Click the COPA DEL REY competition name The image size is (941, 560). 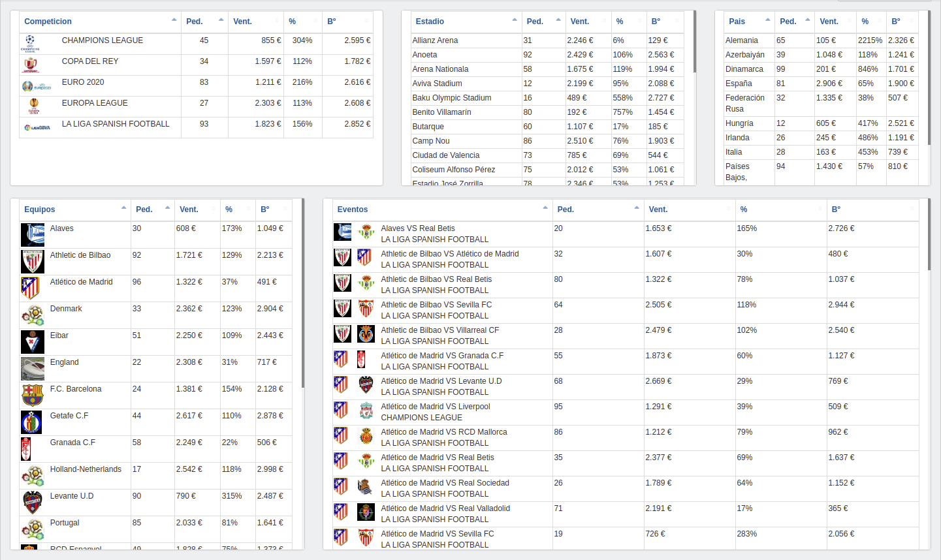click(x=90, y=61)
